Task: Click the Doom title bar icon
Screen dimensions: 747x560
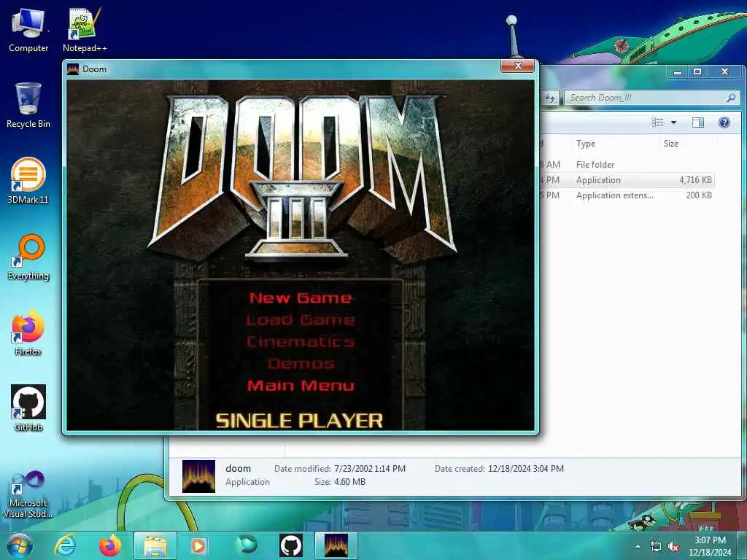Action: pyautogui.click(x=73, y=69)
